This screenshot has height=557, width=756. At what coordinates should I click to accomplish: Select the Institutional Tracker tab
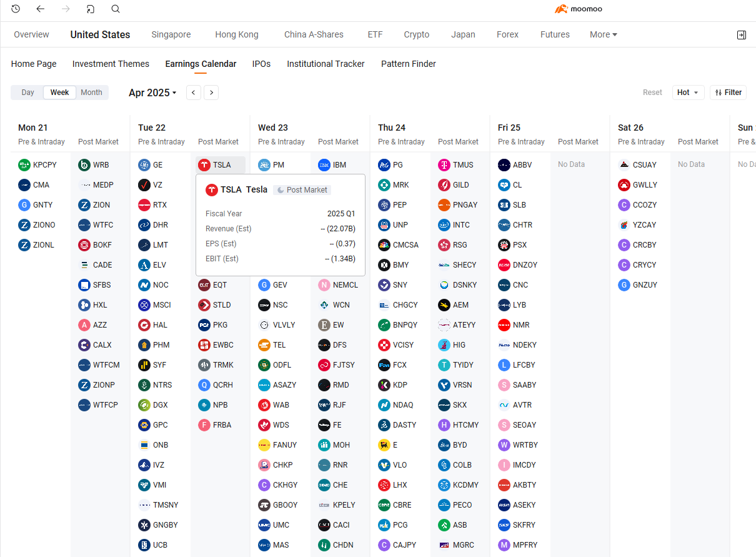point(326,64)
